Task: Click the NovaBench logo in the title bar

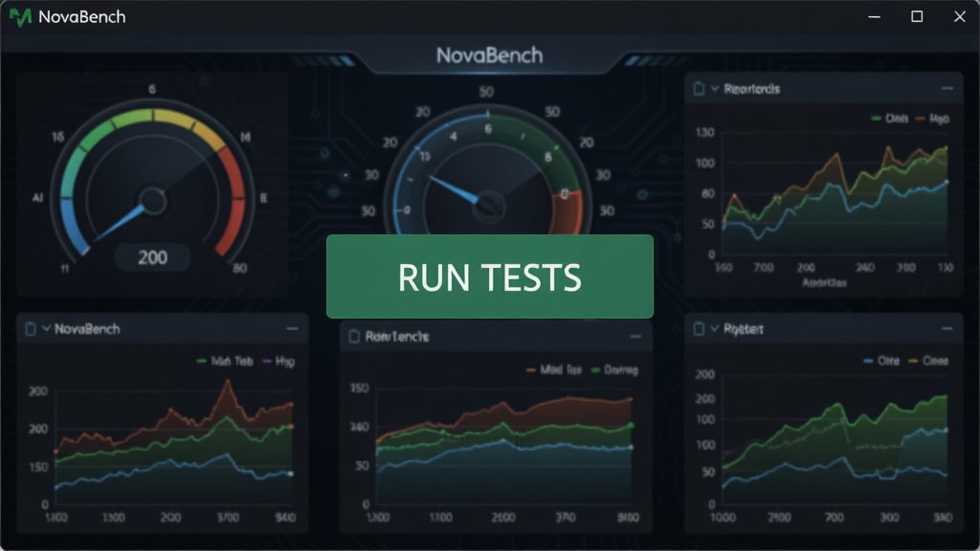Action: pos(20,17)
